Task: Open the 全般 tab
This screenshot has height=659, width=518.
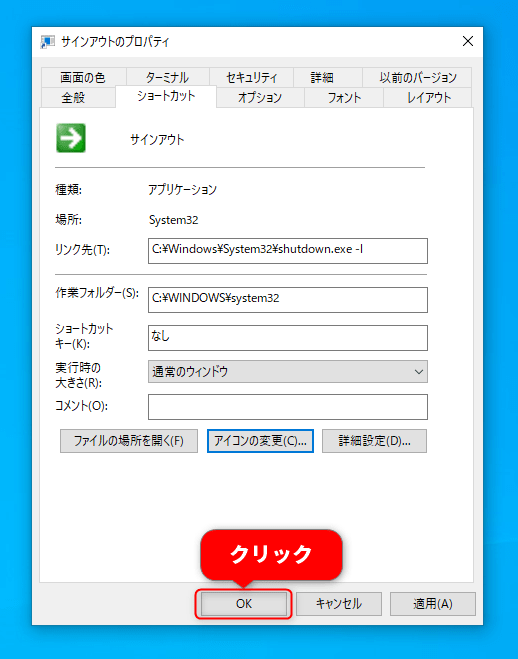Action: tap(74, 98)
